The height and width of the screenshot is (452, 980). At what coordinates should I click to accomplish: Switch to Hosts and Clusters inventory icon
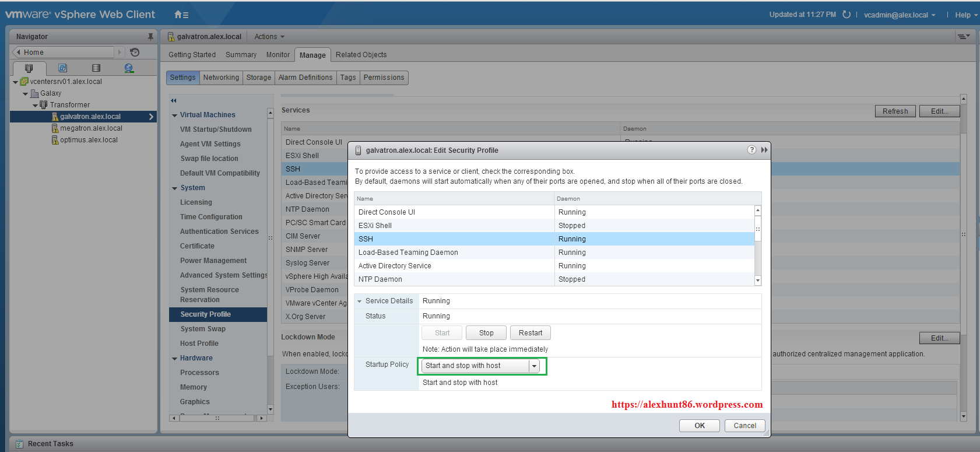pyautogui.click(x=29, y=68)
